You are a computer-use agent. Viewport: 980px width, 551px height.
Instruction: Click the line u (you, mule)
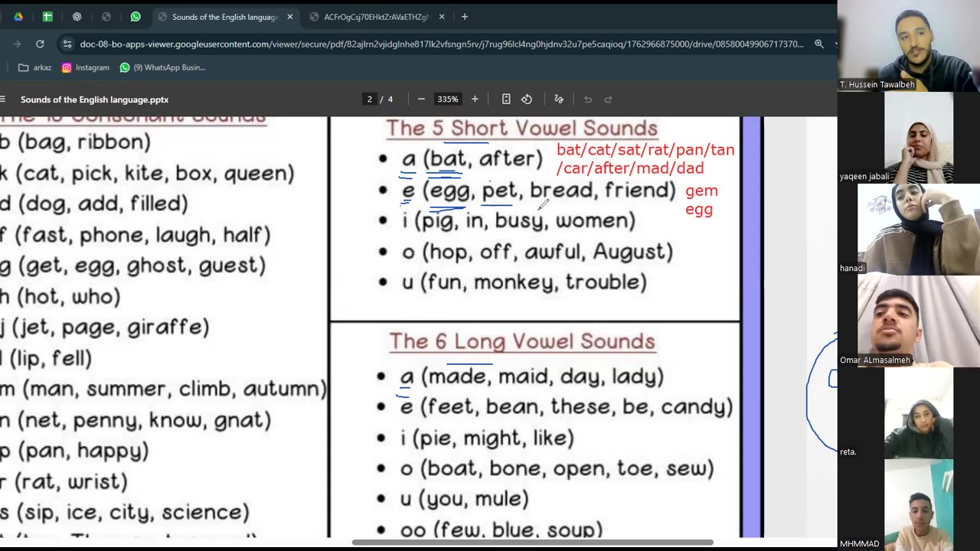464,499
